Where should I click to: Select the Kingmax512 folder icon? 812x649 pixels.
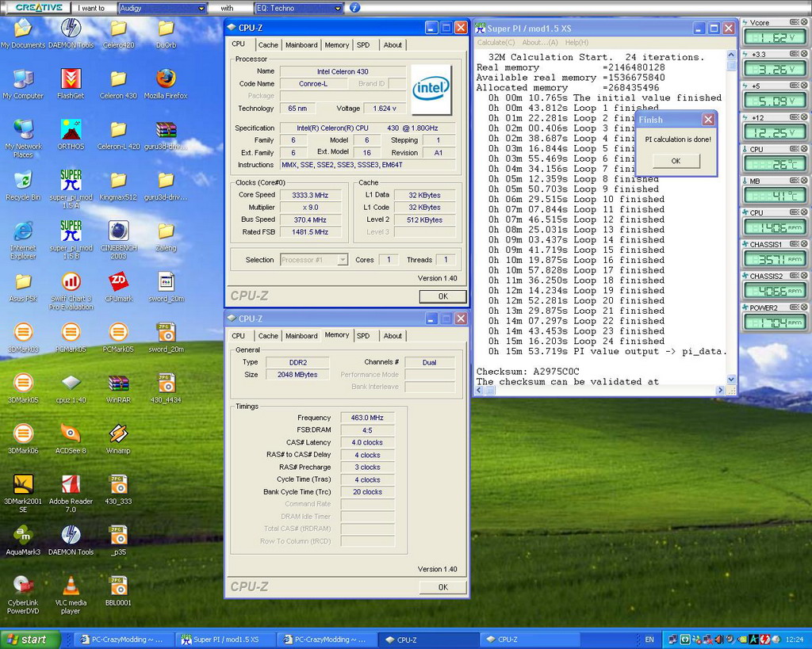click(x=118, y=185)
